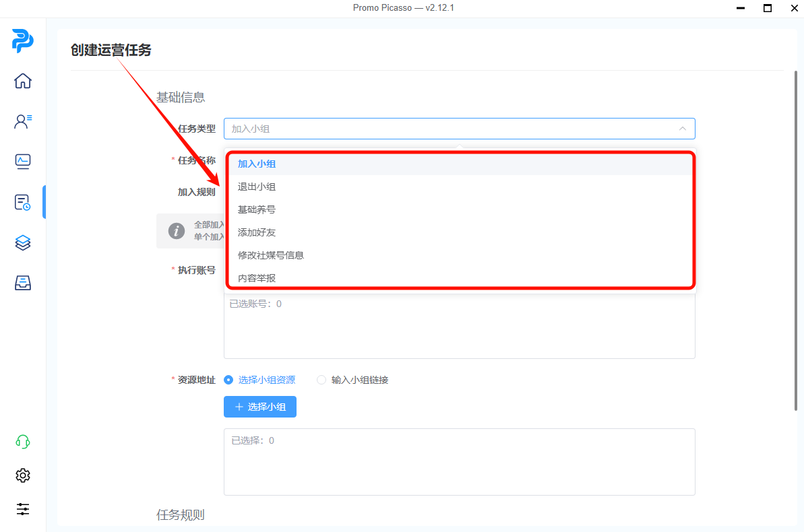804x532 pixels.
Task: Open the Home page icon in sidebar
Action: 23,81
